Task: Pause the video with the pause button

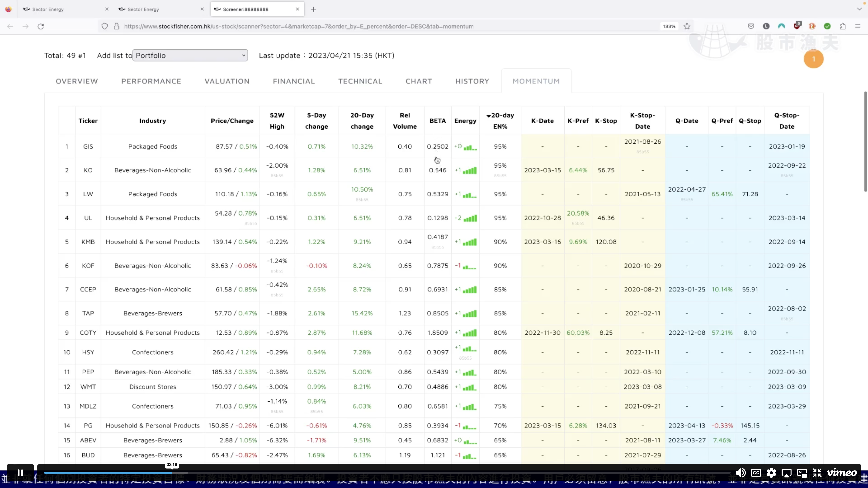Action: click(20, 473)
